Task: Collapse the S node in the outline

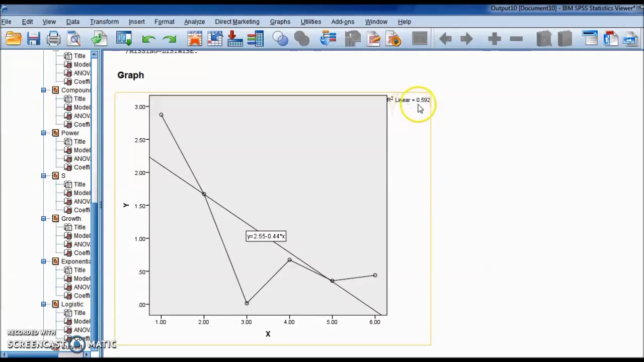Action: 44,176
